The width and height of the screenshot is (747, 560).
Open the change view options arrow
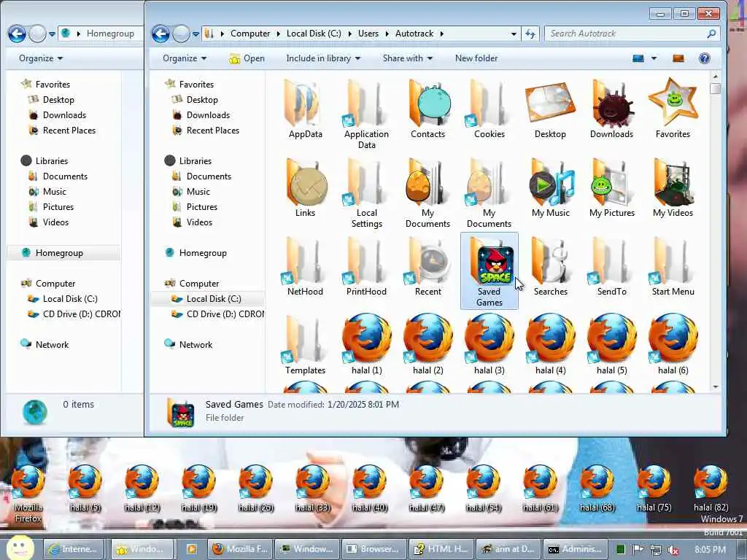pyautogui.click(x=654, y=58)
